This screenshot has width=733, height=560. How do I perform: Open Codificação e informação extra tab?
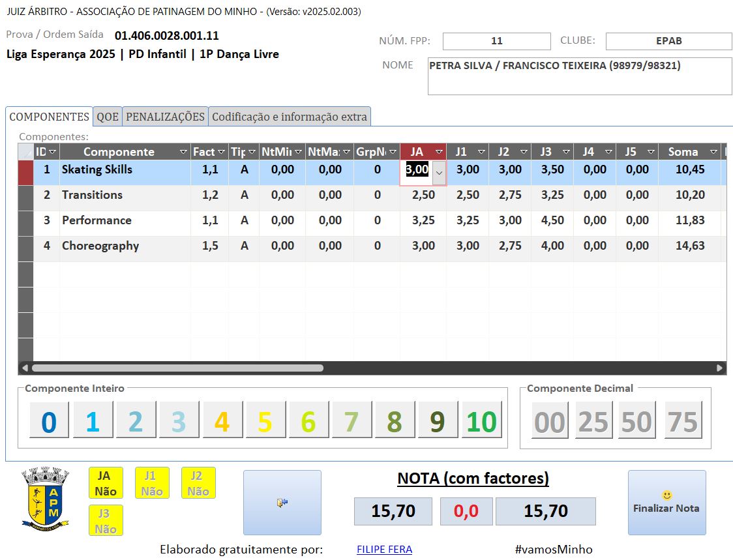(290, 117)
